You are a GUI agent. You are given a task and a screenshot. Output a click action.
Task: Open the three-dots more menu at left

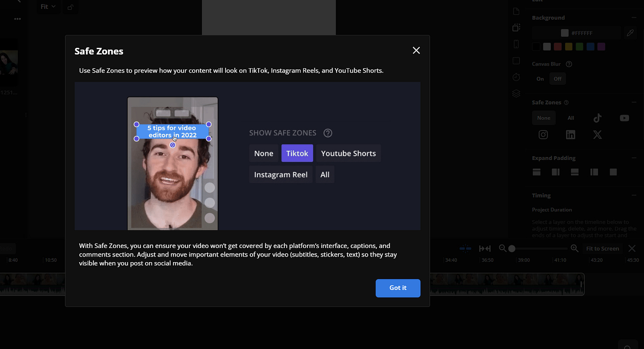point(17,19)
